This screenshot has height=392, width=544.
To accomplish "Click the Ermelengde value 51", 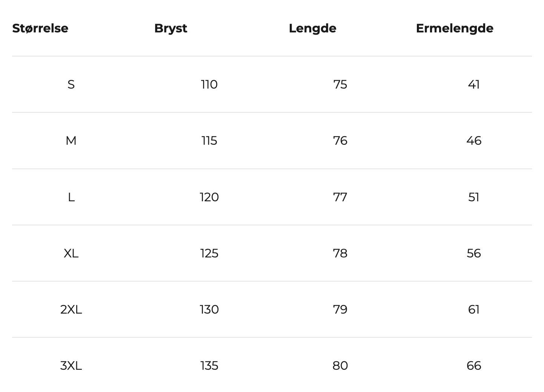I will coord(473,197).
